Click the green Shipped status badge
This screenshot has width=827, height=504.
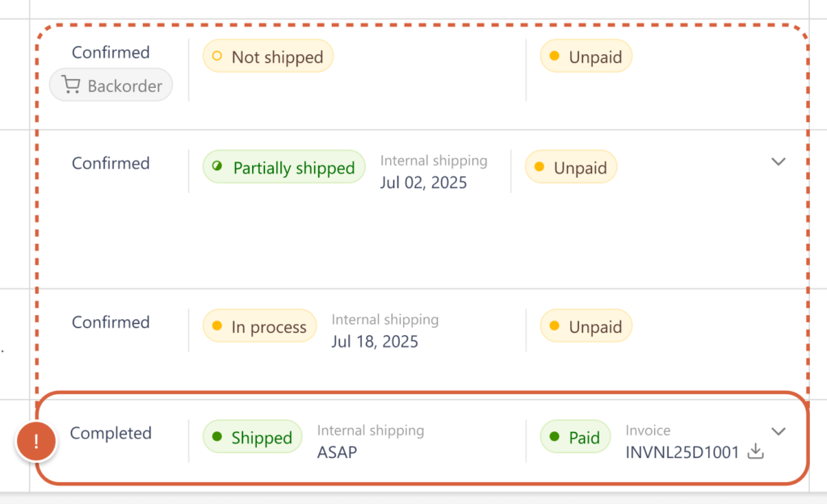[x=252, y=438]
